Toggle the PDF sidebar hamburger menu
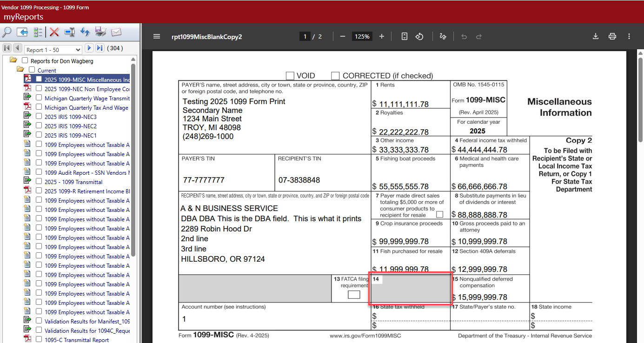Screen dimensions: 644x343 [157, 36]
